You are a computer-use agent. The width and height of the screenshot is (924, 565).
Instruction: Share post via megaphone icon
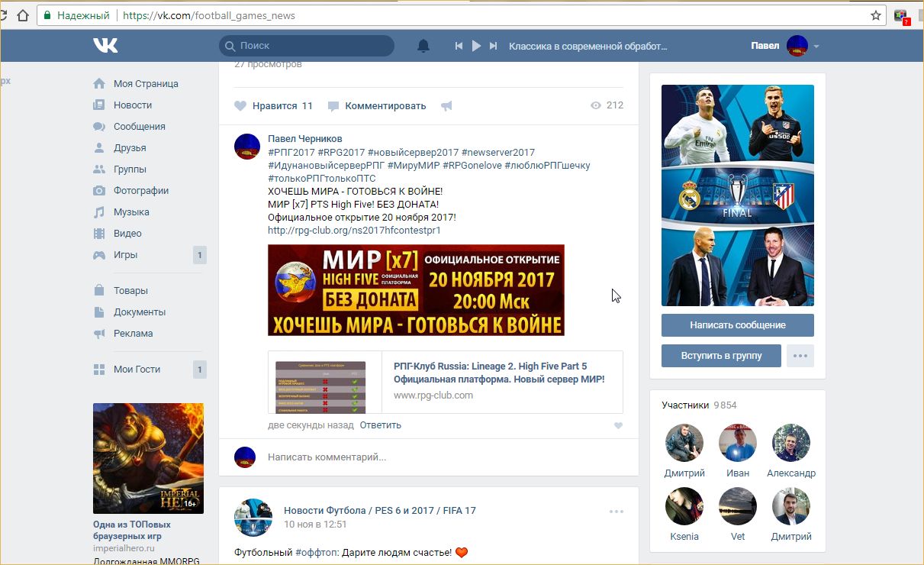click(446, 106)
